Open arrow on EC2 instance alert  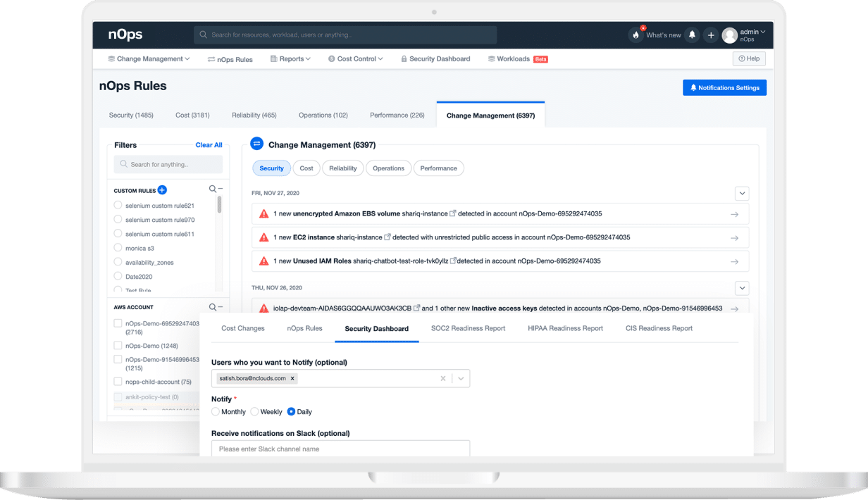pos(734,238)
